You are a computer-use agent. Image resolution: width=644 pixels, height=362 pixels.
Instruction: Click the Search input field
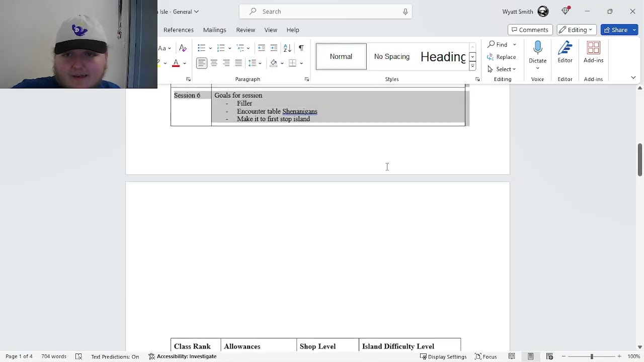pyautogui.click(x=326, y=12)
